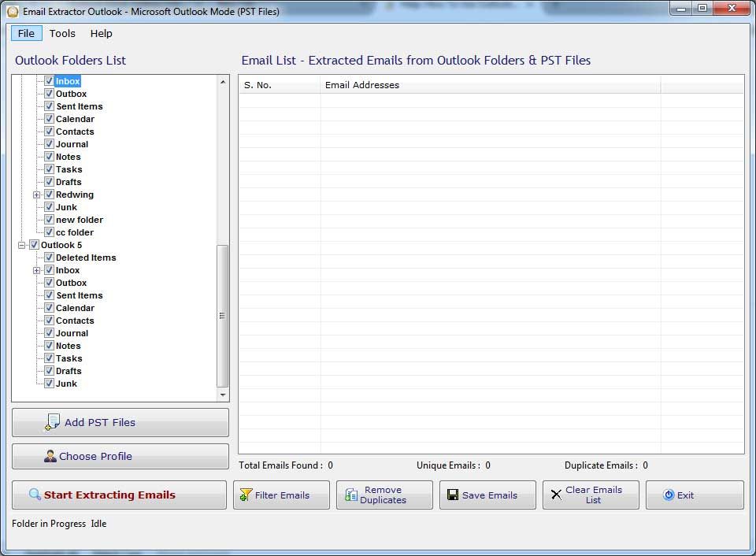
Task: Click the folder list vertical scrollbar thumb
Action: pos(223,315)
